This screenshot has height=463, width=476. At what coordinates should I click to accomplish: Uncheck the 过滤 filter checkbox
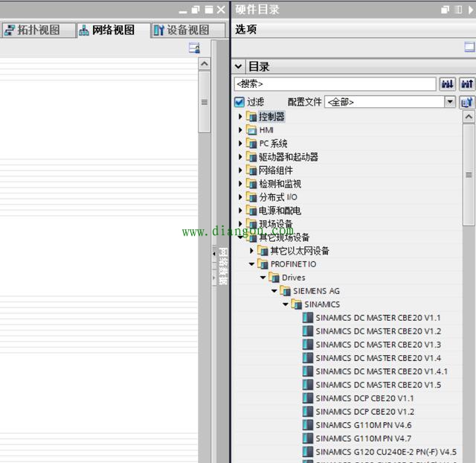[x=239, y=102]
